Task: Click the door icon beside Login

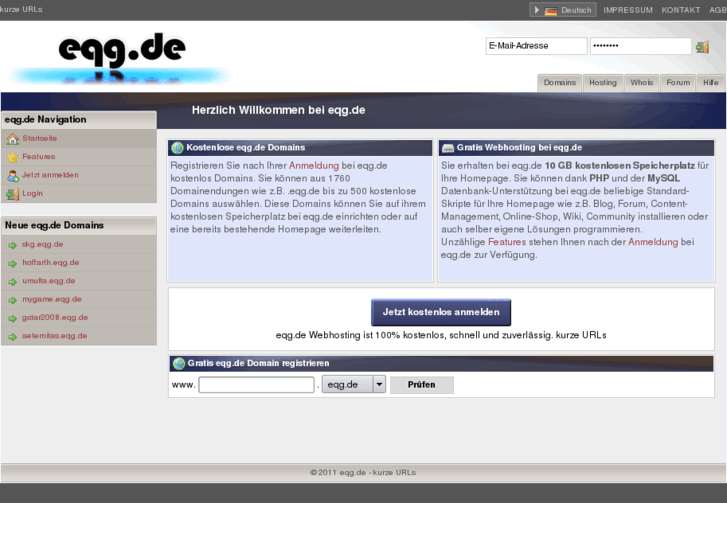Action: (x=13, y=194)
